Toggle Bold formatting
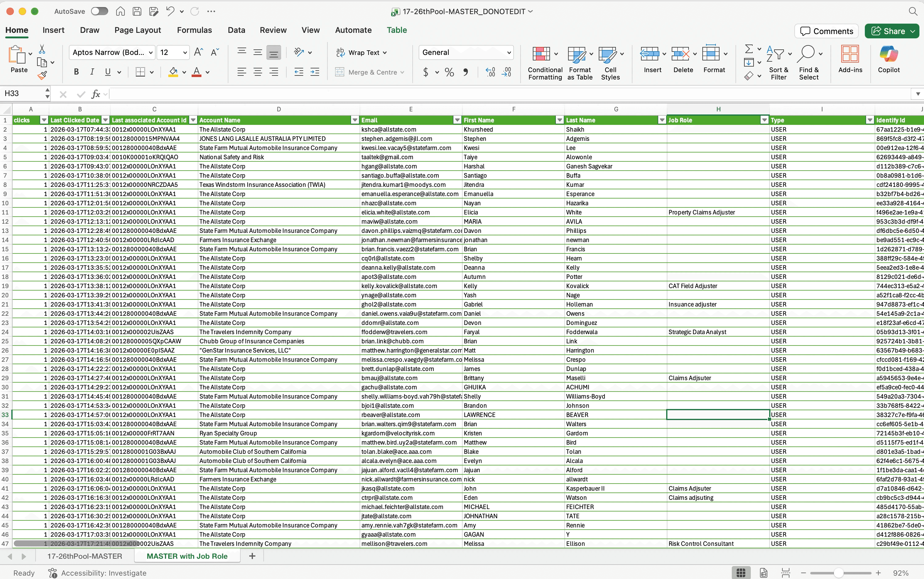The height and width of the screenshot is (579, 924). tap(76, 72)
